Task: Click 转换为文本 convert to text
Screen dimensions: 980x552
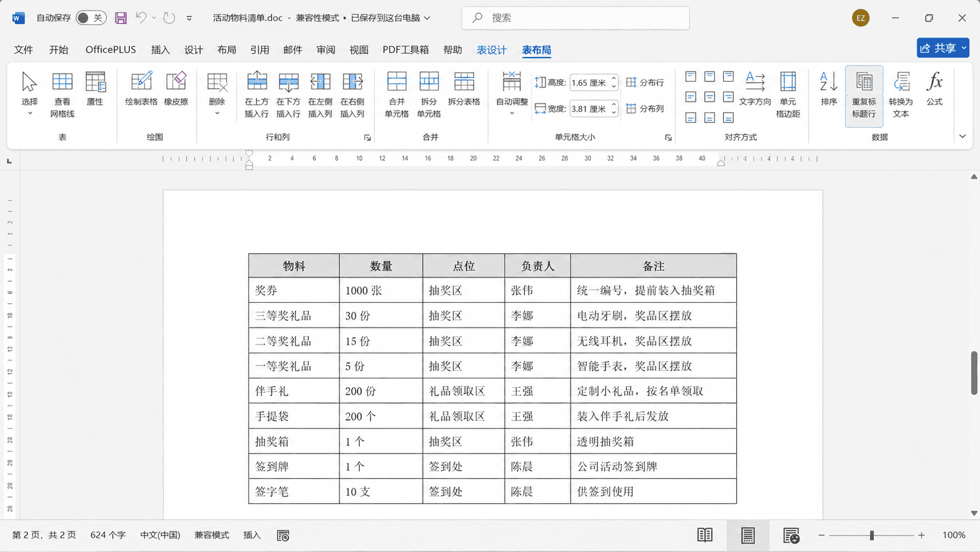Action: pos(901,94)
